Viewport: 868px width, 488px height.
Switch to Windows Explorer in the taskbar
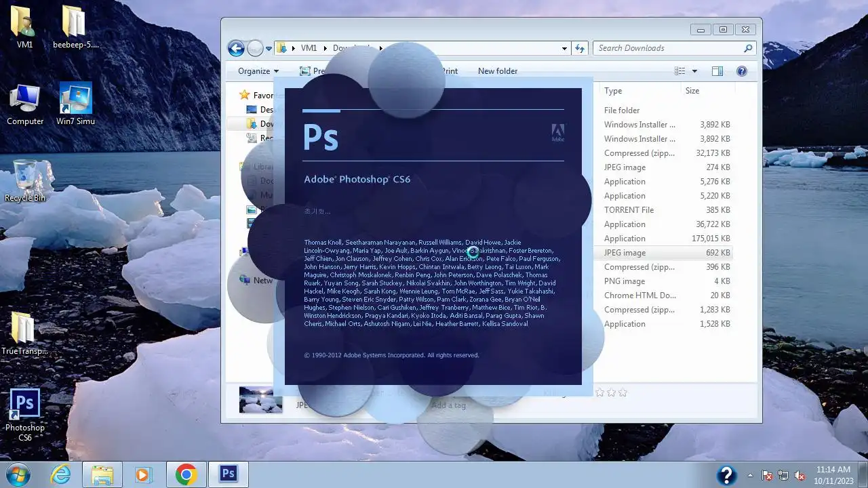tap(102, 474)
